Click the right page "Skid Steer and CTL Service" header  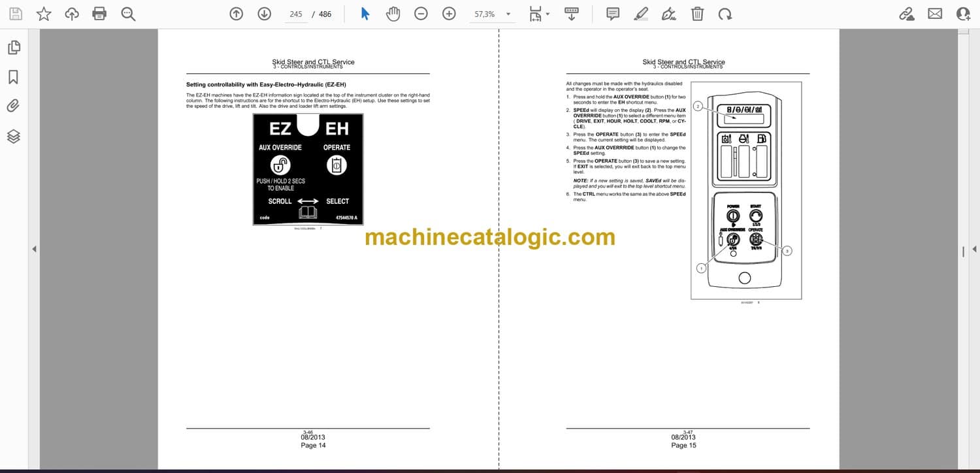683,62
